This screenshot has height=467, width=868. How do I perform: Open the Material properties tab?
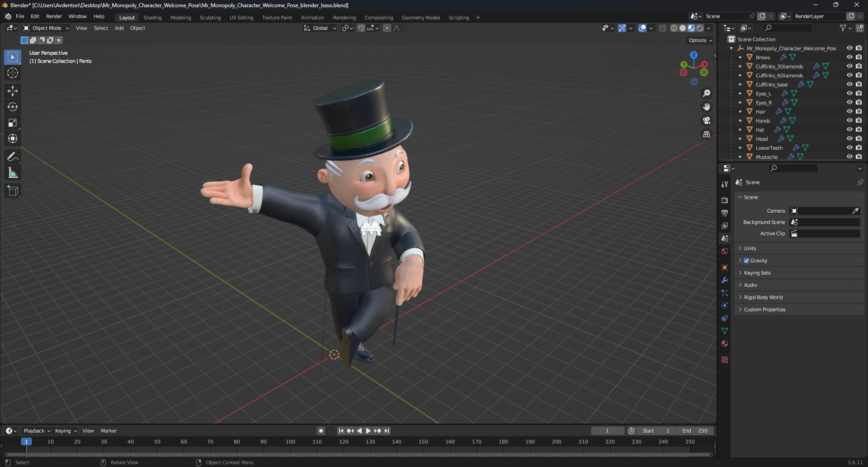click(725, 343)
